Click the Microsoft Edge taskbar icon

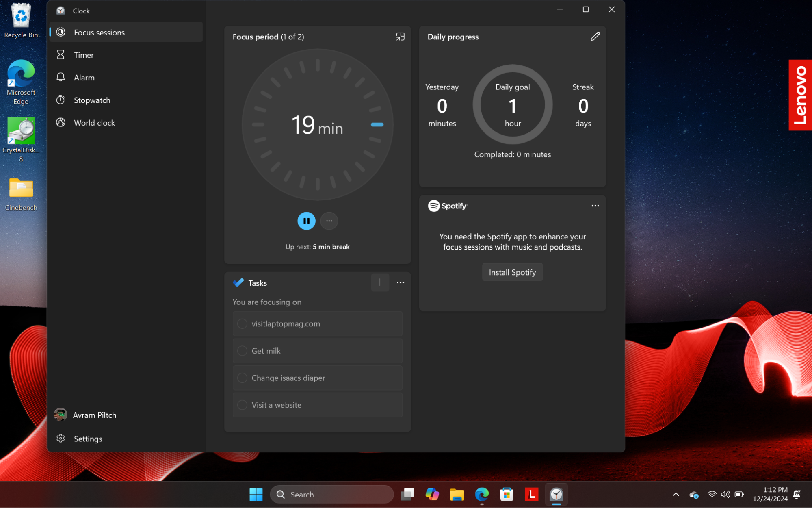(482, 493)
